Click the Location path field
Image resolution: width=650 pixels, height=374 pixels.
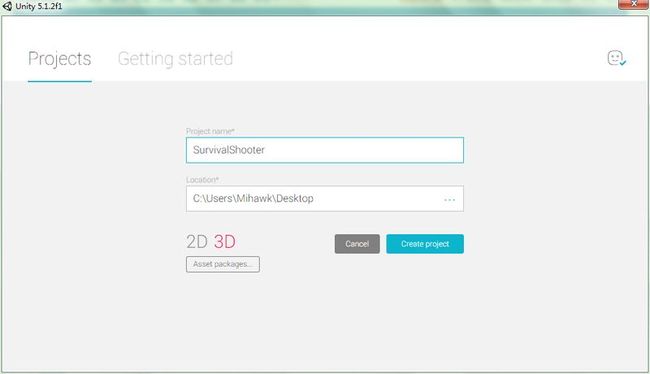click(x=325, y=199)
